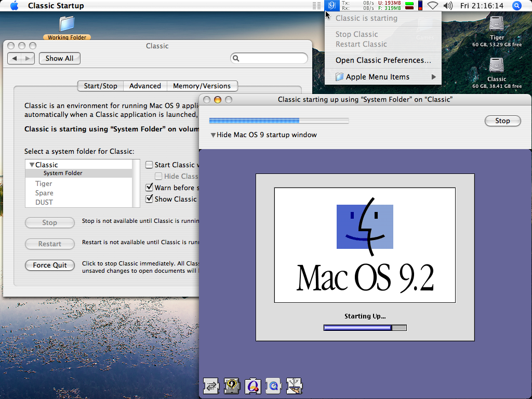Click the Tiger '60 GB, 53.29 GB free' text
The height and width of the screenshot is (399, 532).
click(497, 45)
